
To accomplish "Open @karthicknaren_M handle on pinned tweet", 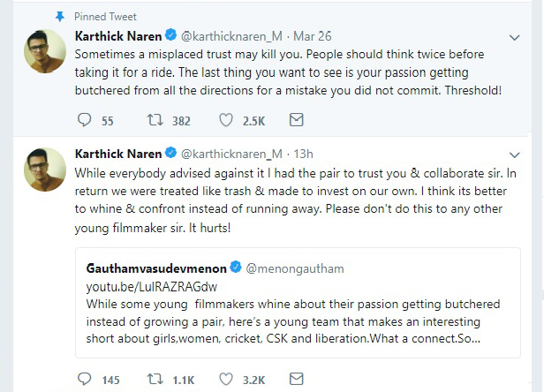I will click(x=231, y=36).
